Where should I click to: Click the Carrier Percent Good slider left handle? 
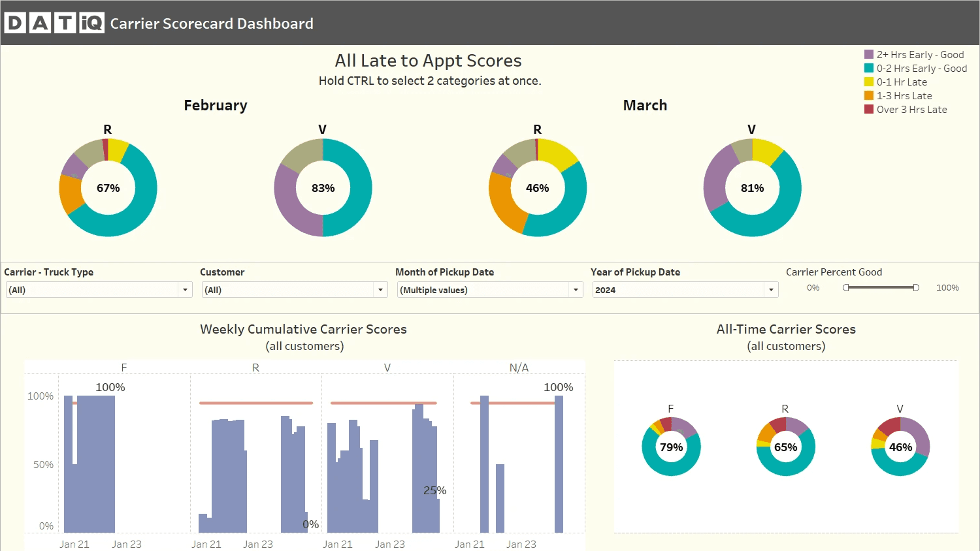[846, 288]
